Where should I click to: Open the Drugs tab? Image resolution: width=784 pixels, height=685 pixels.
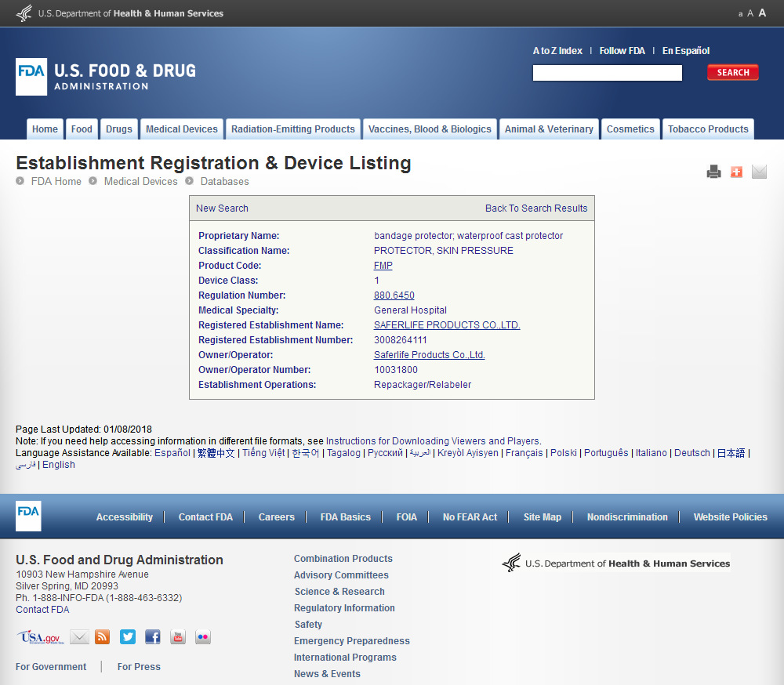[119, 129]
